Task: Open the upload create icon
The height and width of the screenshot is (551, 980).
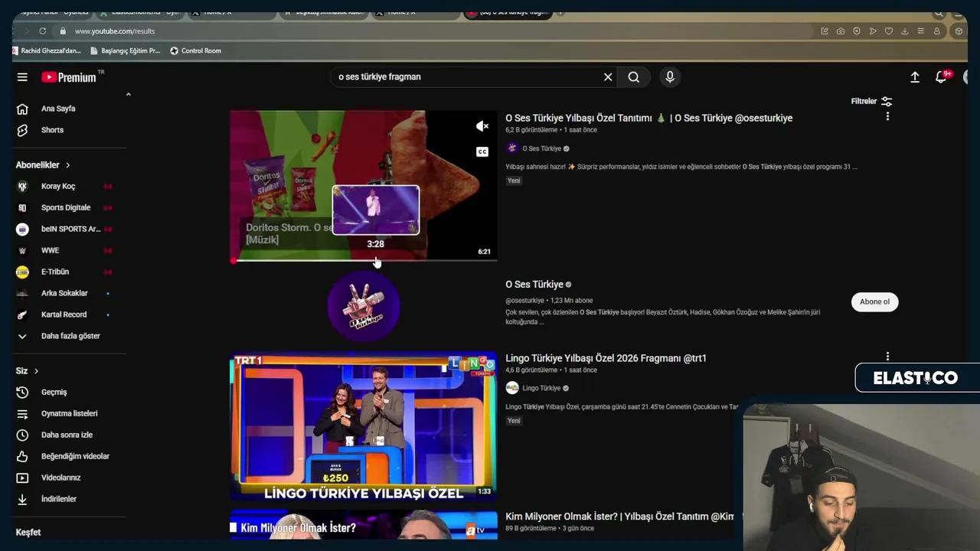Action: 915,77
